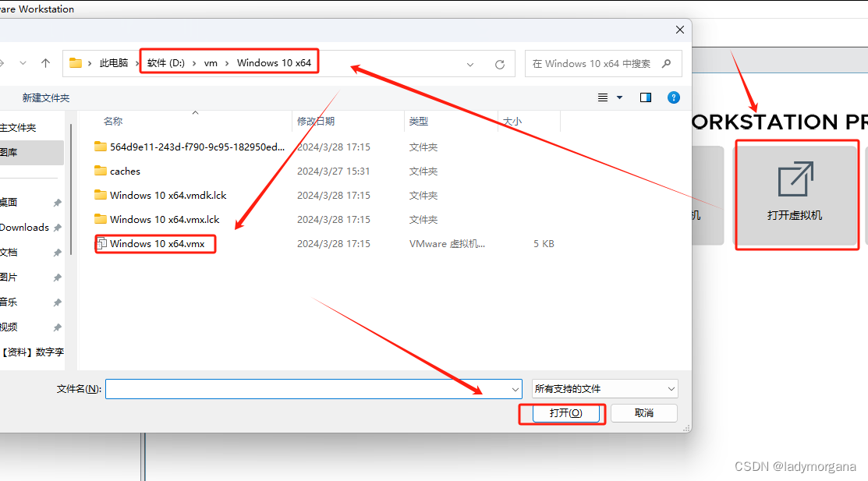
Task: Click the address bar folder icon
Action: [76, 63]
